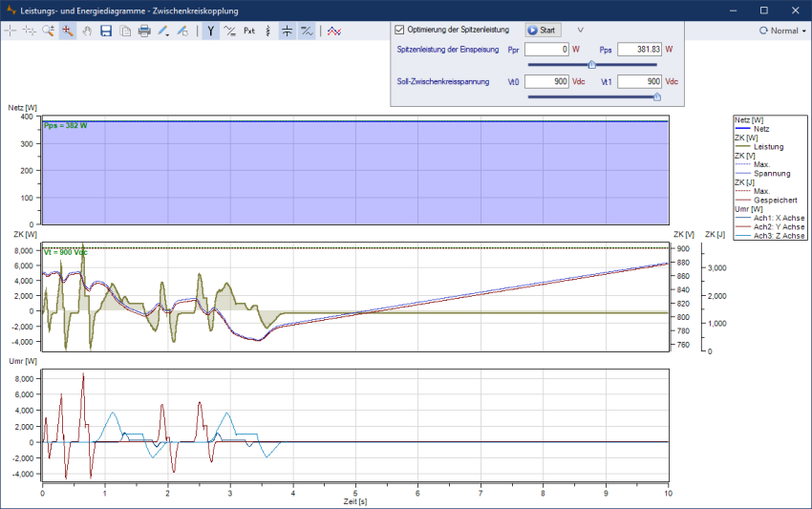Click the Vt0 voltage input field
Viewport: 812px width, 509px height.
[546, 82]
